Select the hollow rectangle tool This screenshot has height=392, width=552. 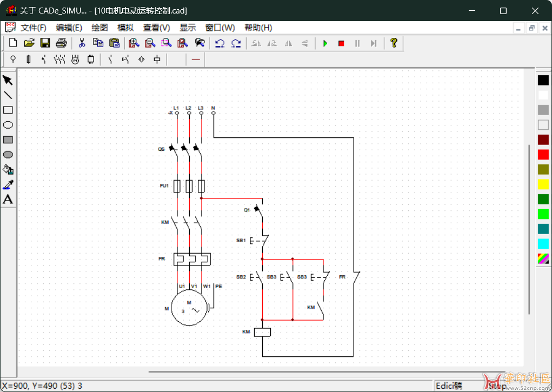pyautogui.click(x=8, y=110)
